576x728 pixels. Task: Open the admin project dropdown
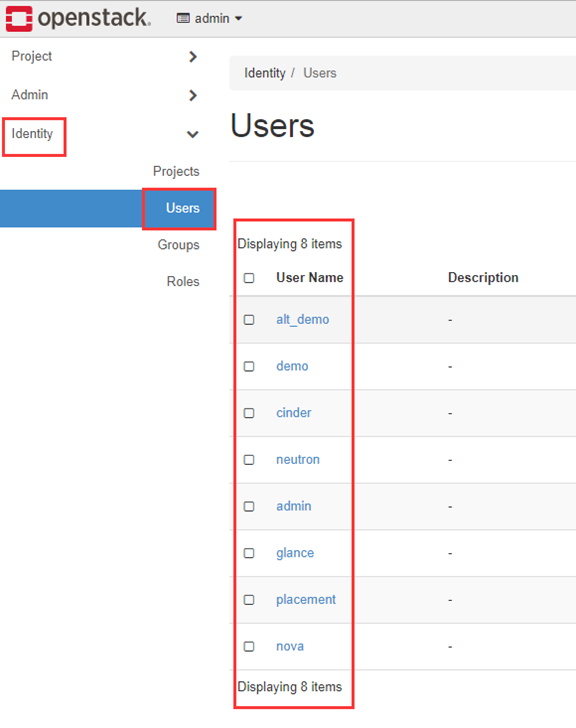[x=209, y=19]
